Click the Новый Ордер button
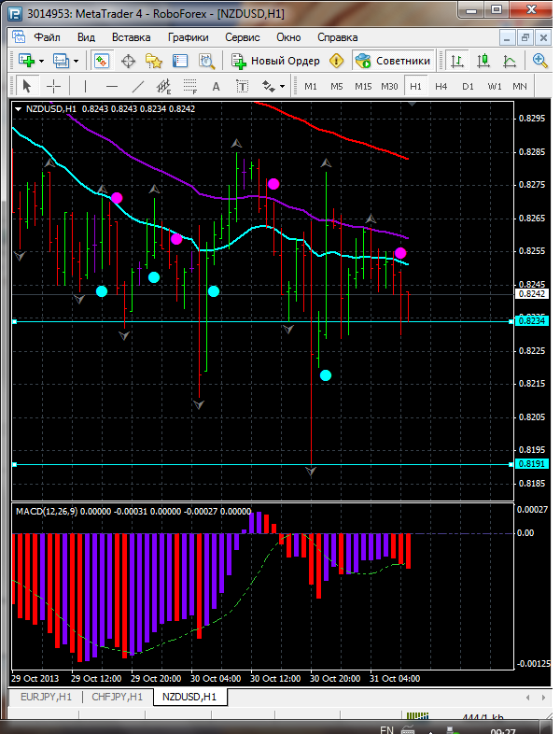The width and height of the screenshot is (560, 734). coord(276,61)
